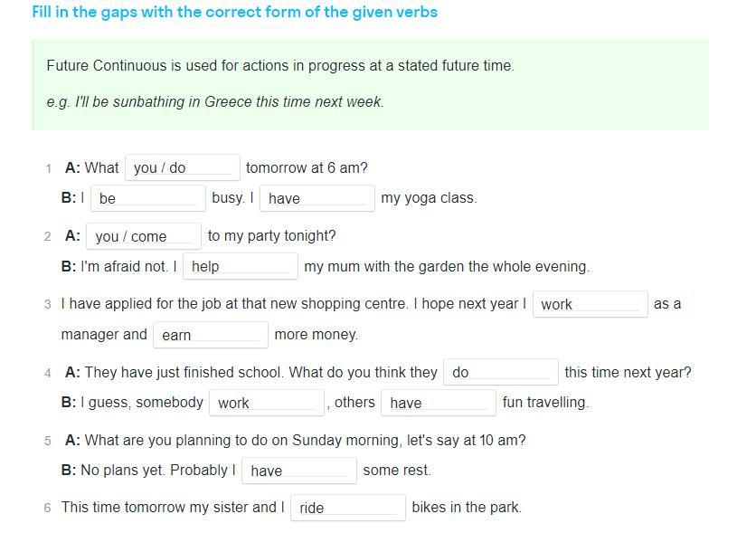Select the "have" gap before "my yoga class"
Viewport: 756px width, 533px height.
317,198
